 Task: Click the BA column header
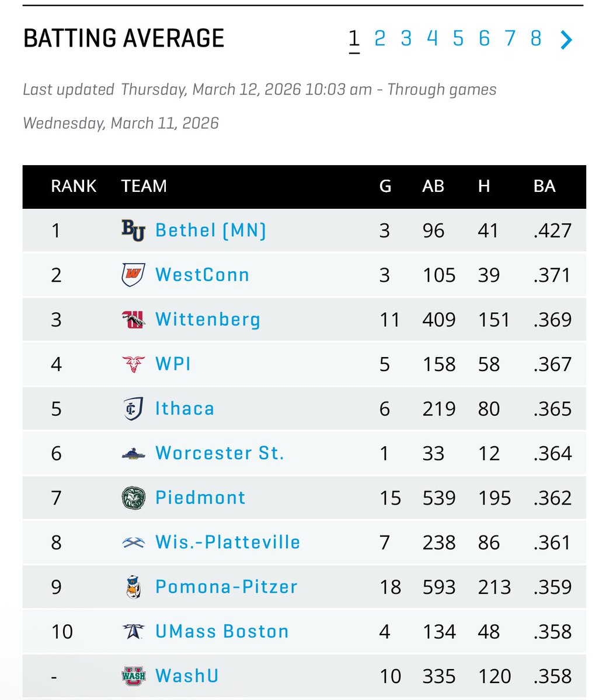[x=545, y=186]
